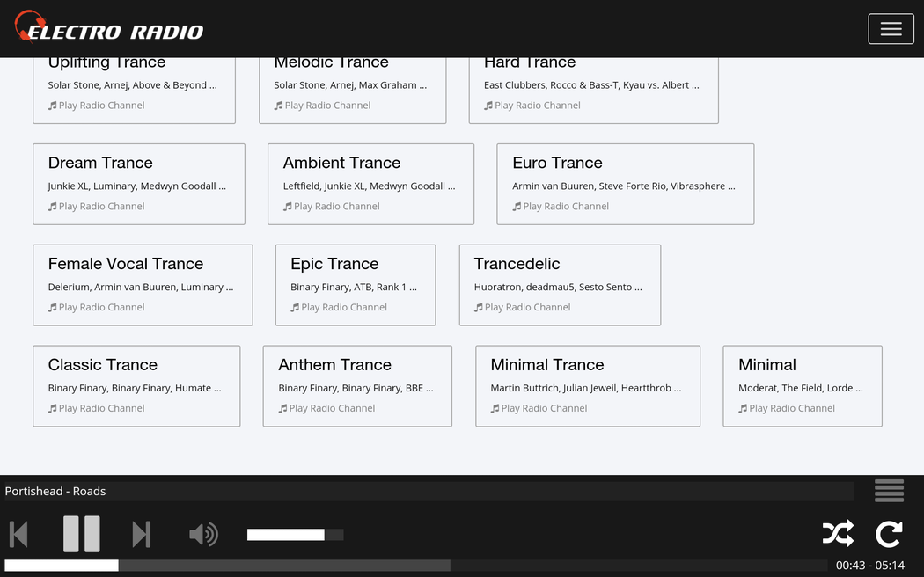Seek within the track progress bar
This screenshot has width=924, height=577.
[415, 566]
